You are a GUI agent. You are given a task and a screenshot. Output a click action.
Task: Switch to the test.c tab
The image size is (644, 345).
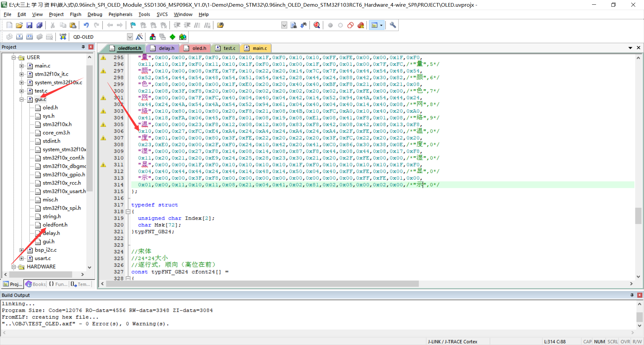pyautogui.click(x=225, y=48)
